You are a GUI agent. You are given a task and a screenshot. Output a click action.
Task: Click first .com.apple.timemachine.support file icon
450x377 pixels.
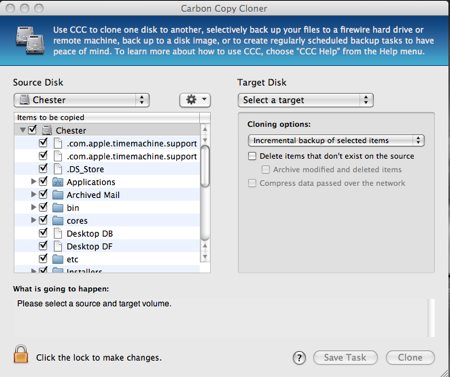point(58,143)
